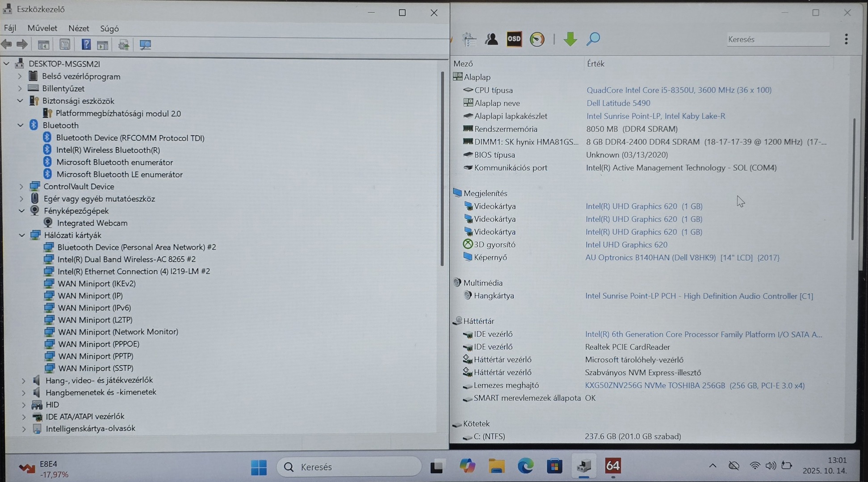Show hidden tray icons with the chevron

click(x=713, y=466)
